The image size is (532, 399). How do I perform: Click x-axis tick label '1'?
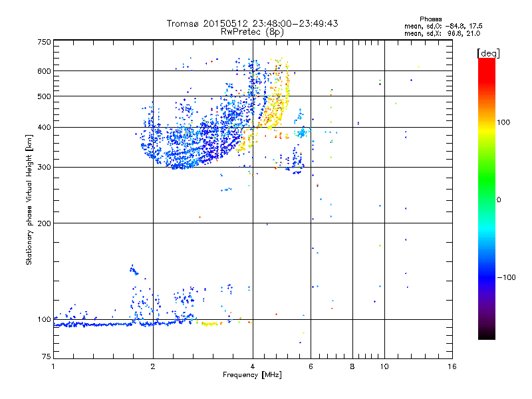click(53, 366)
